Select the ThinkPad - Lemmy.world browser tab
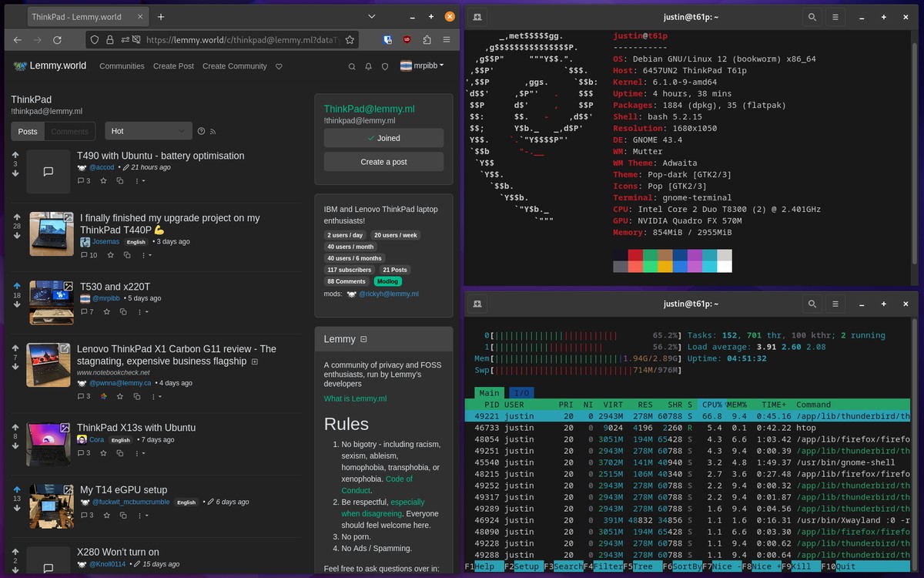This screenshot has height=578, width=924. tap(87, 17)
